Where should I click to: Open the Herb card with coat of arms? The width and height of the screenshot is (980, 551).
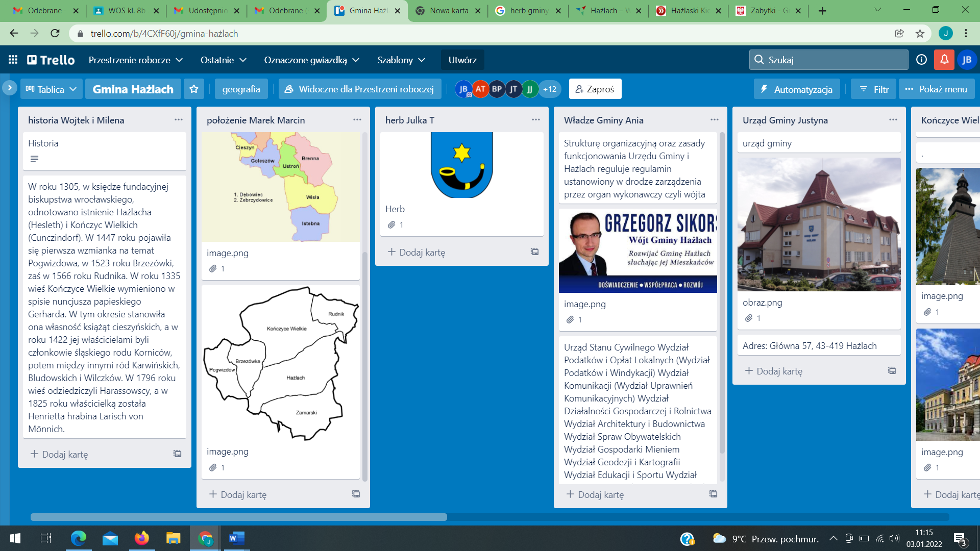click(x=461, y=184)
